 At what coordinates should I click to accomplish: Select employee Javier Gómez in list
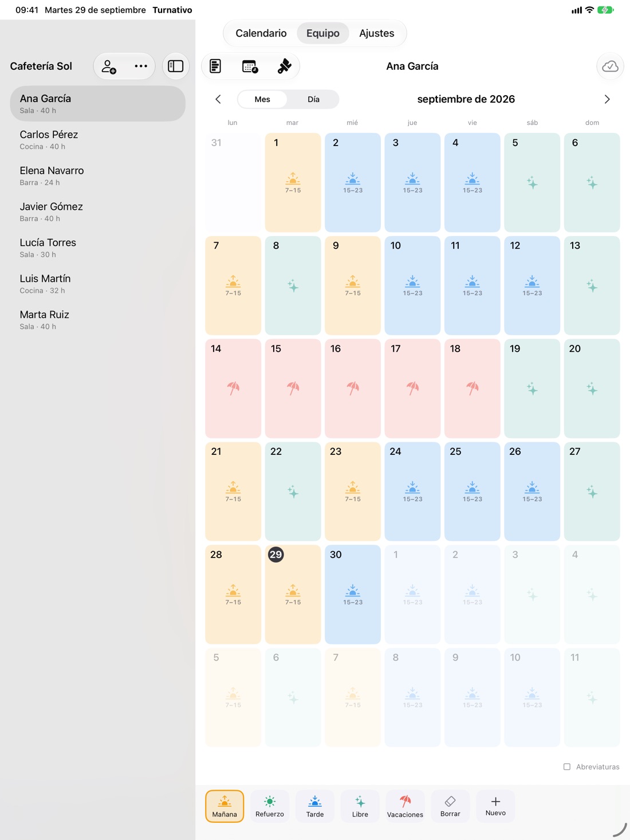(98, 211)
